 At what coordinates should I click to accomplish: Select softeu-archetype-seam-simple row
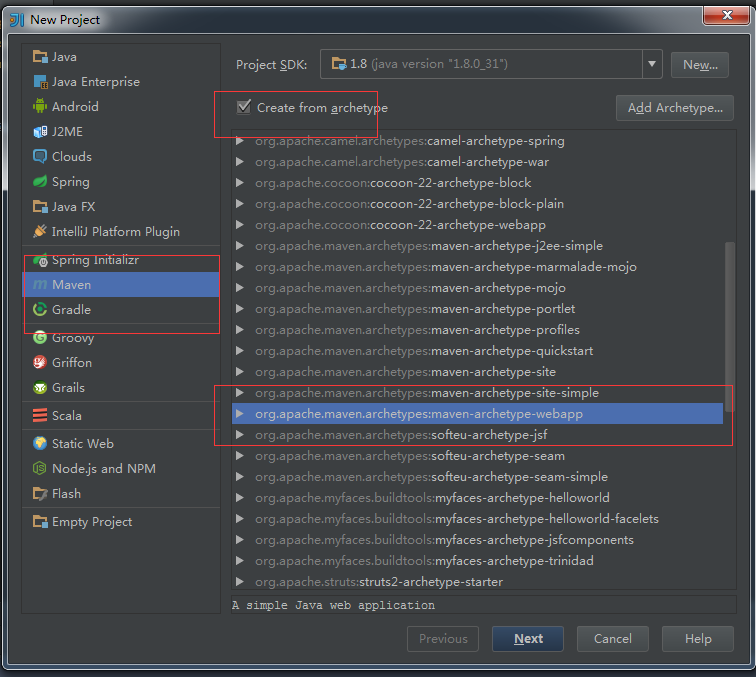477,477
